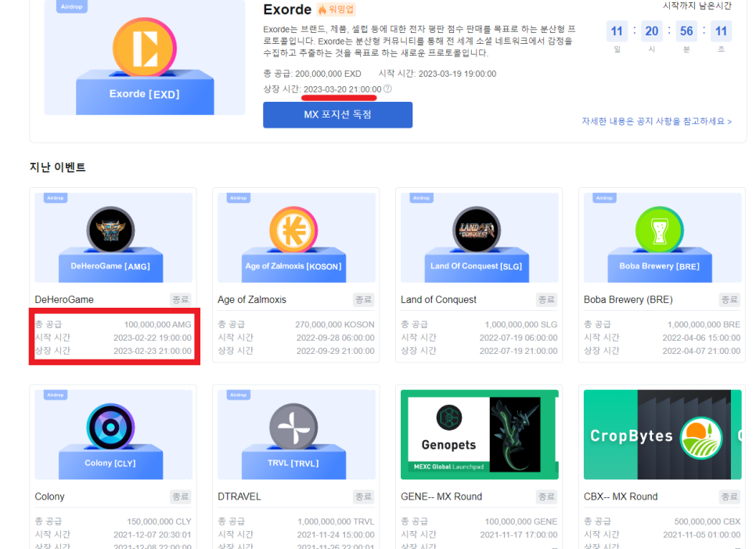Click the 종료 badge on Land of Conquest
756x549 pixels.
point(547,300)
